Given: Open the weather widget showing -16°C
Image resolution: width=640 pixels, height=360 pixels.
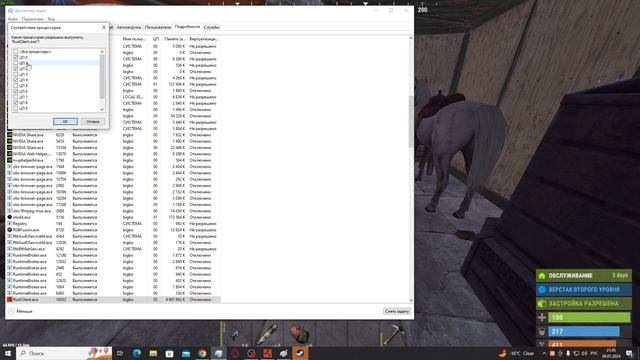Looking at the screenshot, I should pos(517,353).
